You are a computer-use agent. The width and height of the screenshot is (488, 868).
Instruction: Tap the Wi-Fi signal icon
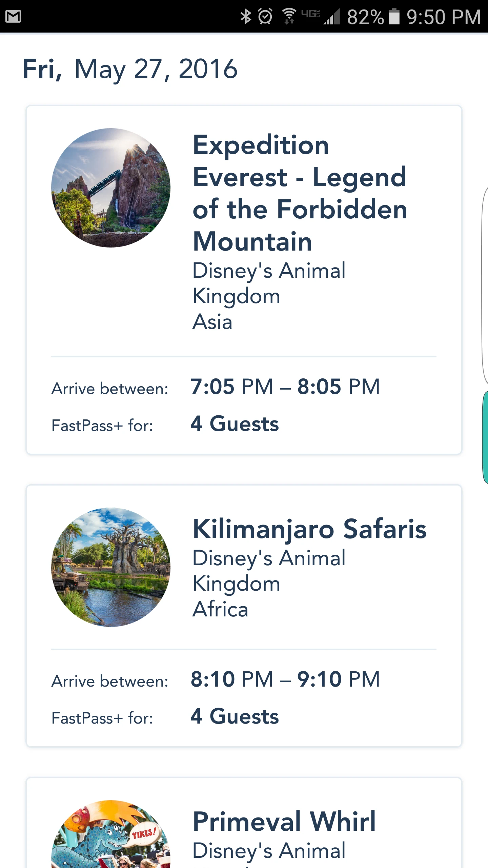(x=289, y=16)
